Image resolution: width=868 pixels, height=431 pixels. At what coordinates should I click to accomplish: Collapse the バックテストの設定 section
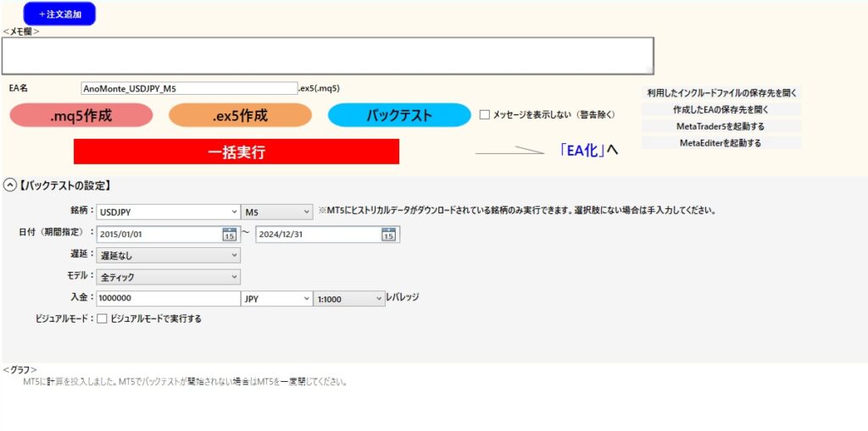[x=9, y=185]
